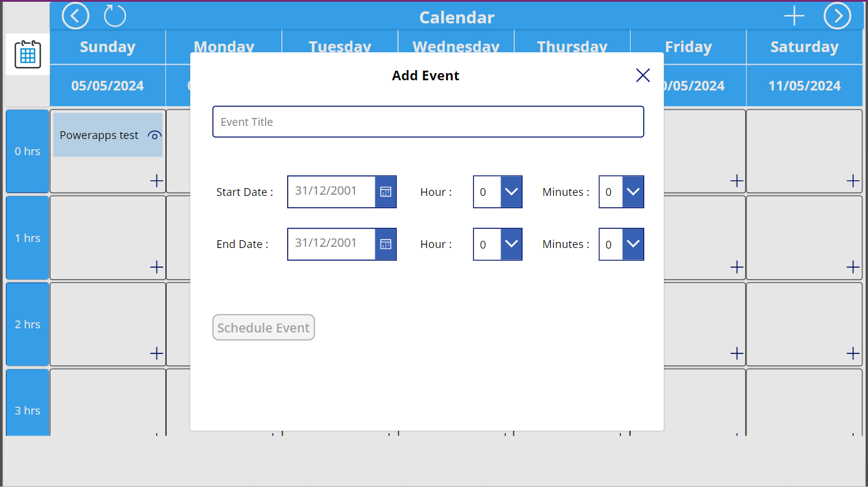
Task: Click the End Date text field
Action: pyautogui.click(x=331, y=244)
